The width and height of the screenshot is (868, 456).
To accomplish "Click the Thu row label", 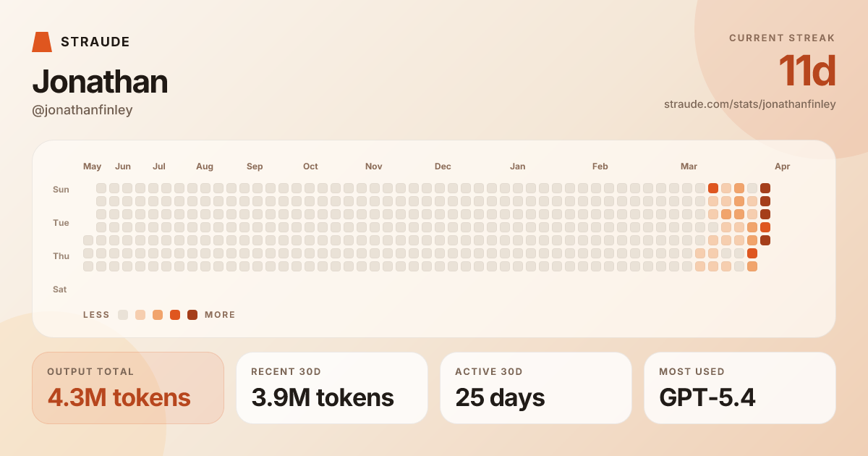I will [61, 256].
